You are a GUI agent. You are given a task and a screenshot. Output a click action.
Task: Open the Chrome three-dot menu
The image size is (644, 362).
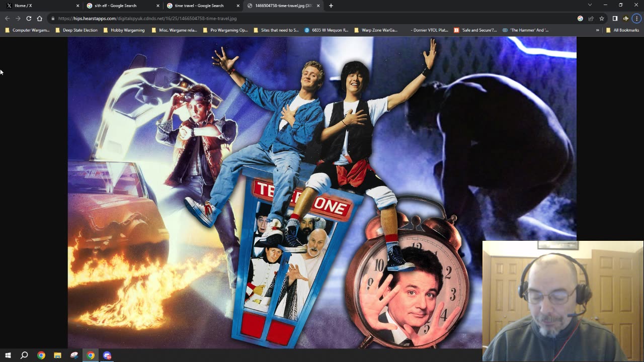point(636,18)
